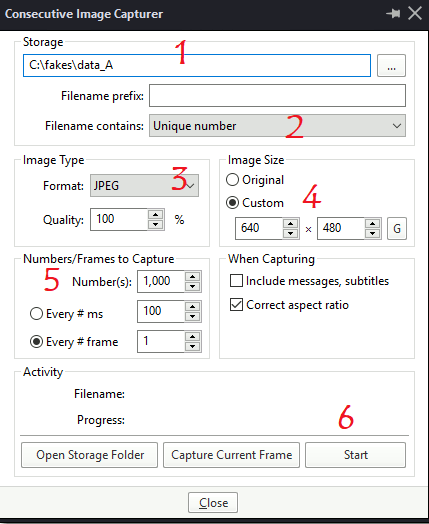Select the Original image size option
Viewport: 429px width, 524px height.
pyautogui.click(x=233, y=180)
